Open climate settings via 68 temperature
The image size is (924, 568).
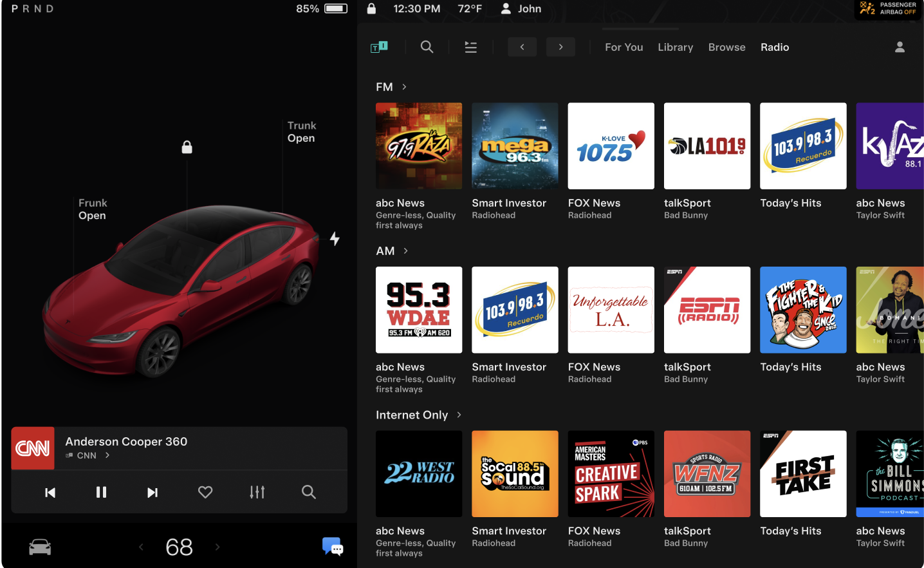pyautogui.click(x=179, y=547)
